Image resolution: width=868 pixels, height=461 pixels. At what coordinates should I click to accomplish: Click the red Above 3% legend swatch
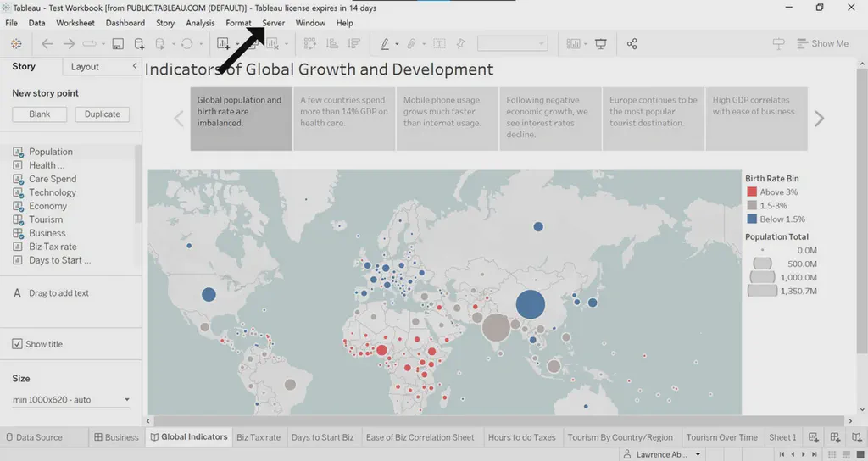(x=751, y=192)
